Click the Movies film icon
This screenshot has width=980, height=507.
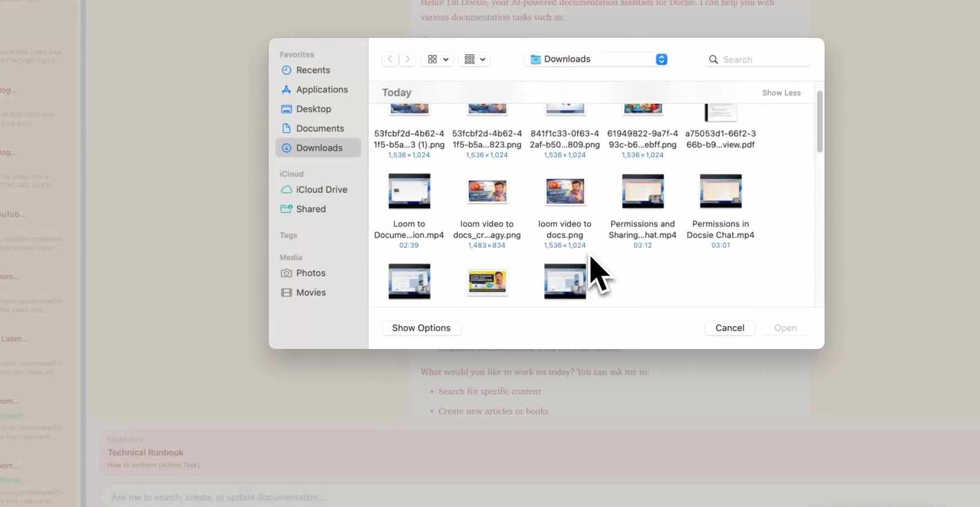[x=286, y=292]
